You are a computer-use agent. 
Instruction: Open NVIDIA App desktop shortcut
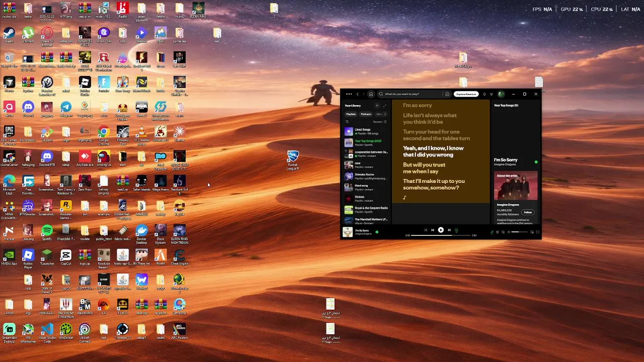tap(9, 257)
